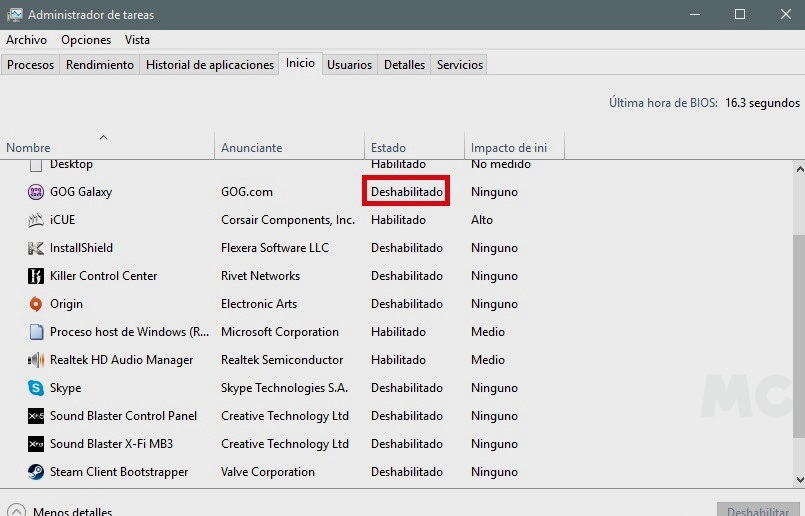This screenshot has width=805, height=516.
Task: Click the GOG Galaxy icon
Action: pos(36,192)
